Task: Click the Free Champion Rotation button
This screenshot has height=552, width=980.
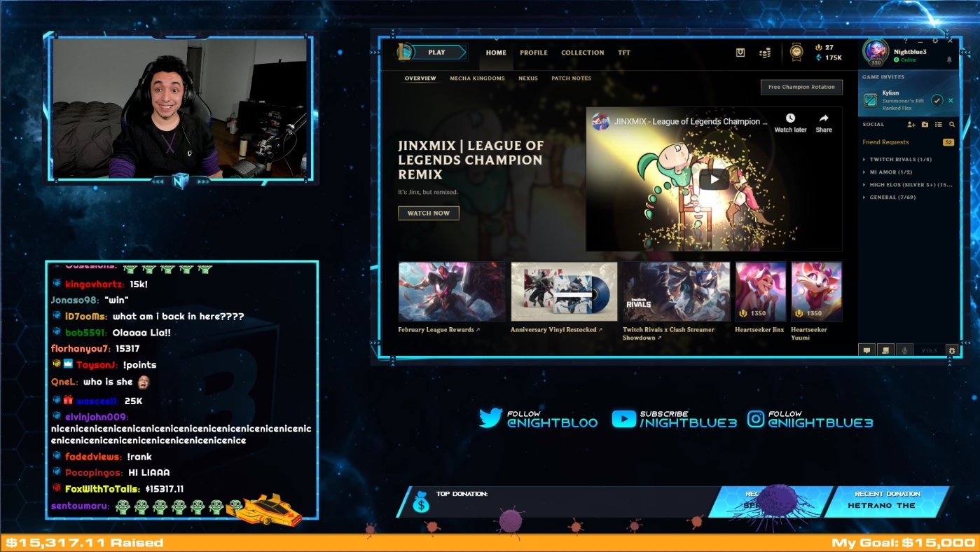Action: [x=801, y=87]
